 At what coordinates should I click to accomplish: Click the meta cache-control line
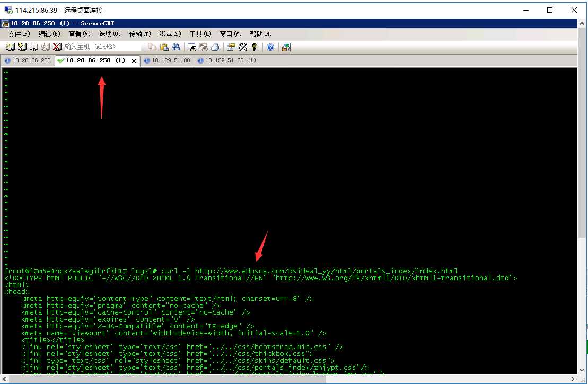[135, 312]
